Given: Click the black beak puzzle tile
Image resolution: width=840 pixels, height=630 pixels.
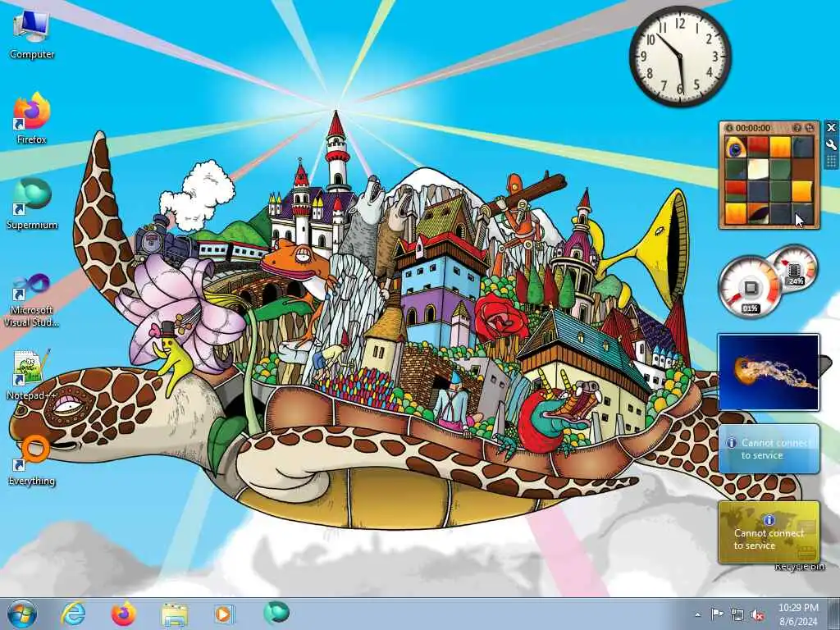Looking at the screenshot, I should pyautogui.click(x=758, y=214).
